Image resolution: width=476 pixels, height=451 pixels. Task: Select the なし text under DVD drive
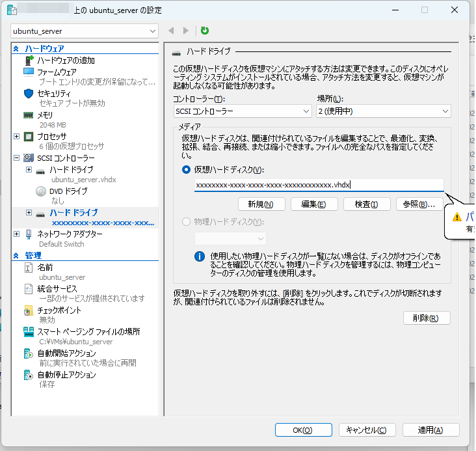pyautogui.click(x=58, y=201)
